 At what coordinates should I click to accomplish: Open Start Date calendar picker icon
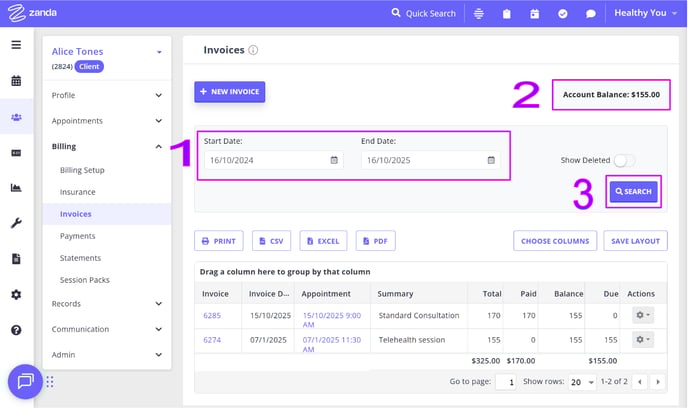tap(334, 160)
